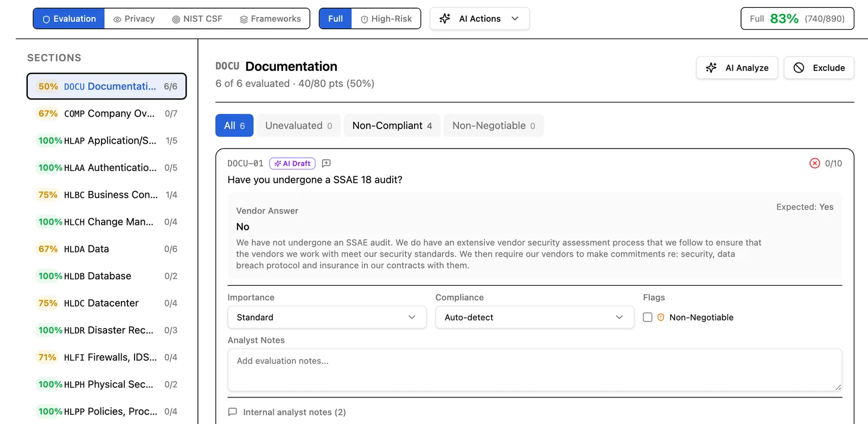This screenshot has width=868, height=424.
Task: Click the red non-compliant X icon
Action: coord(814,163)
